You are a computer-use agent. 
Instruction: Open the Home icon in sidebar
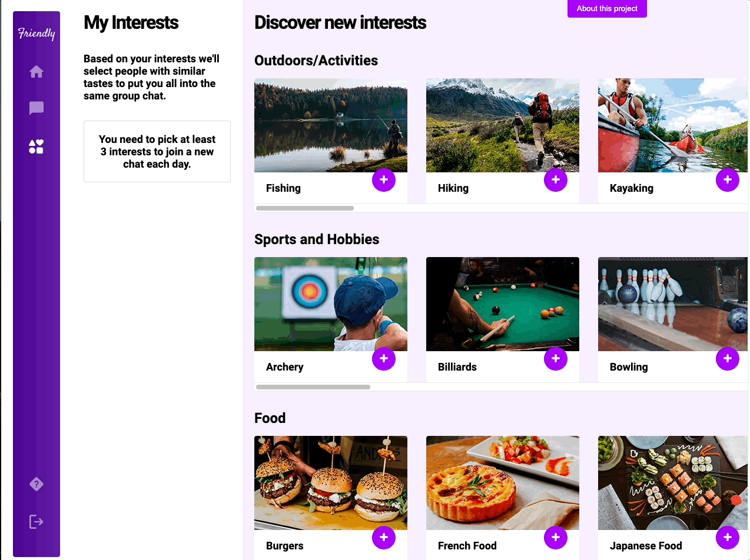click(x=36, y=72)
